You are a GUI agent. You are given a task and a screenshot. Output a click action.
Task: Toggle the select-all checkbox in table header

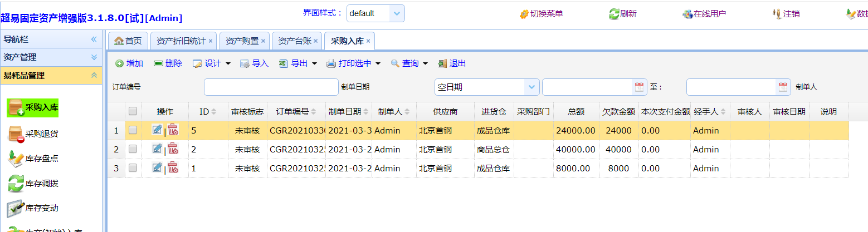133,111
